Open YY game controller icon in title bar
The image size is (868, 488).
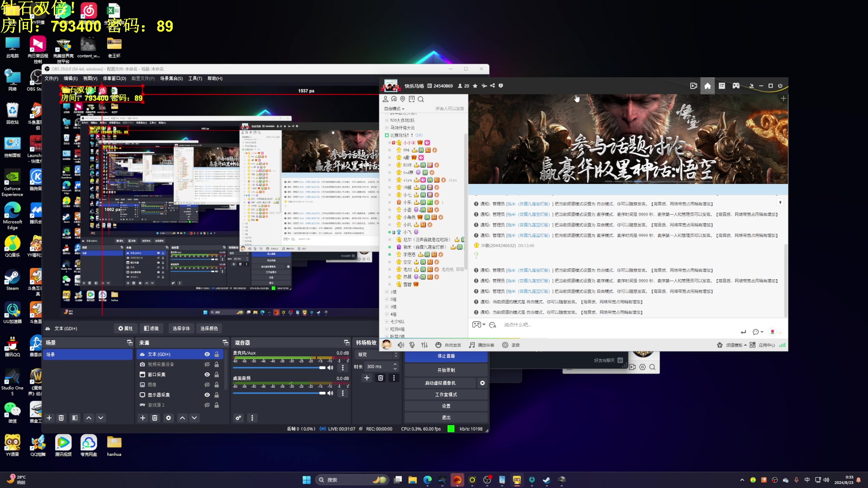coord(736,86)
